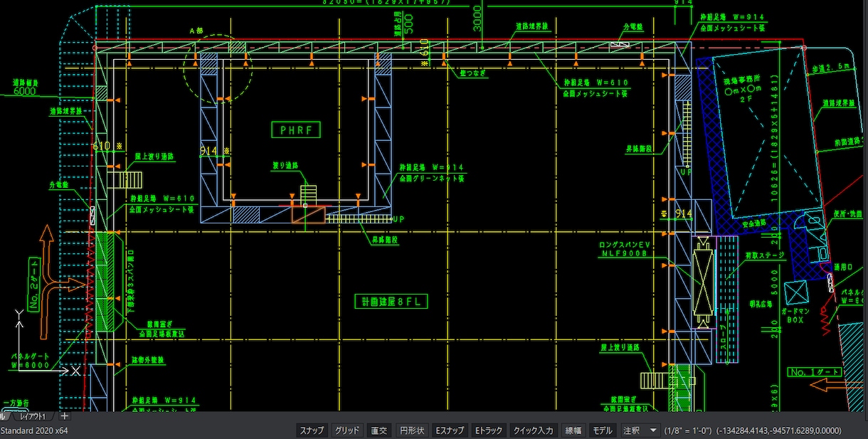Toggle Eトラック entity tracking
Screen dimensions: 868x439
(488, 430)
